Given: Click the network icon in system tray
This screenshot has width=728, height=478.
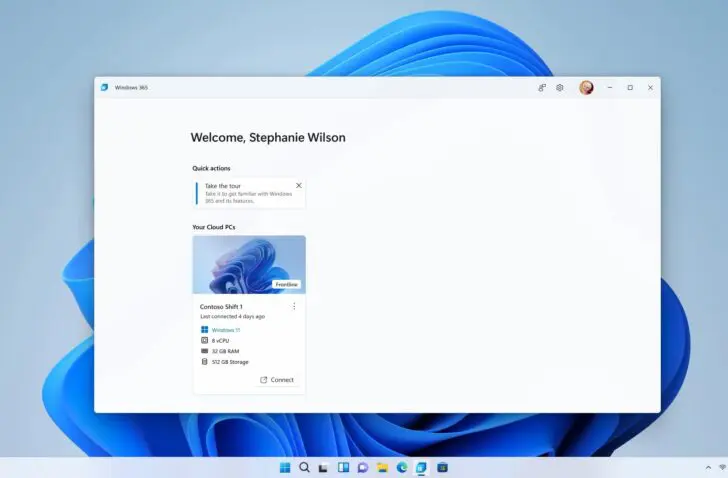Looking at the screenshot, I should click(x=723, y=467).
